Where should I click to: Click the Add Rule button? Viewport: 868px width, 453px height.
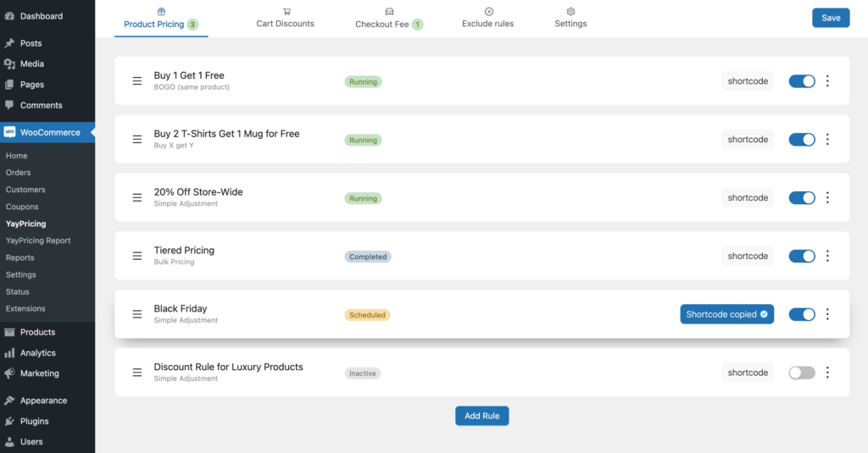point(482,416)
